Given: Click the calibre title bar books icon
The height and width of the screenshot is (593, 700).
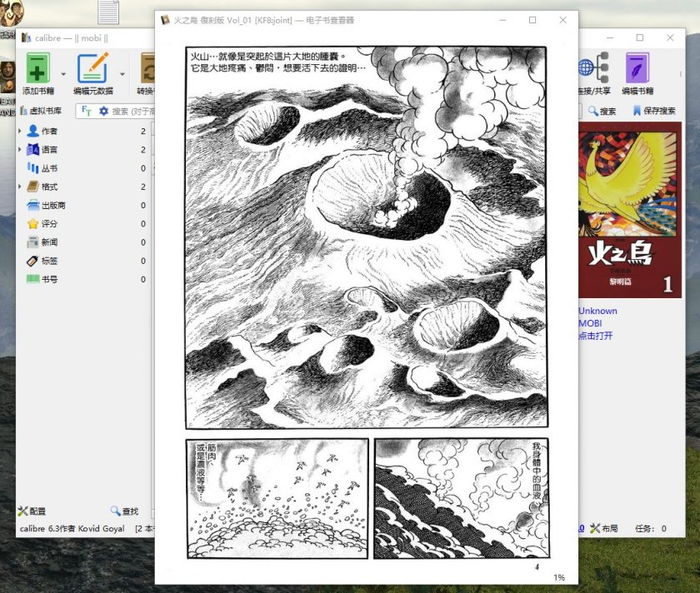Looking at the screenshot, I should [27, 38].
